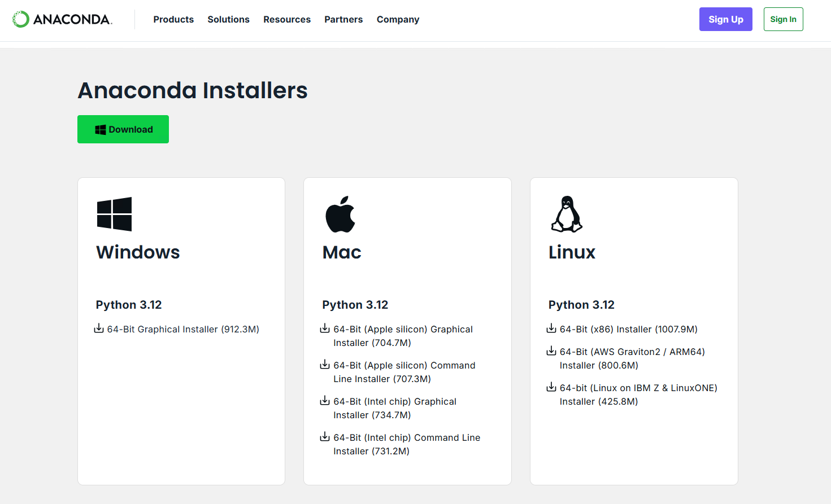831x504 pixels.
Task: Click the download icon for Linux x86 Installer
Action: pos(551,328)
